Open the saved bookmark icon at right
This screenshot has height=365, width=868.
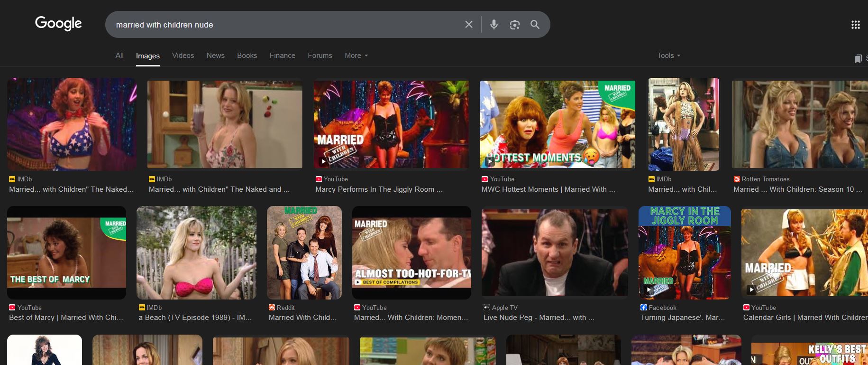(858, 59)
